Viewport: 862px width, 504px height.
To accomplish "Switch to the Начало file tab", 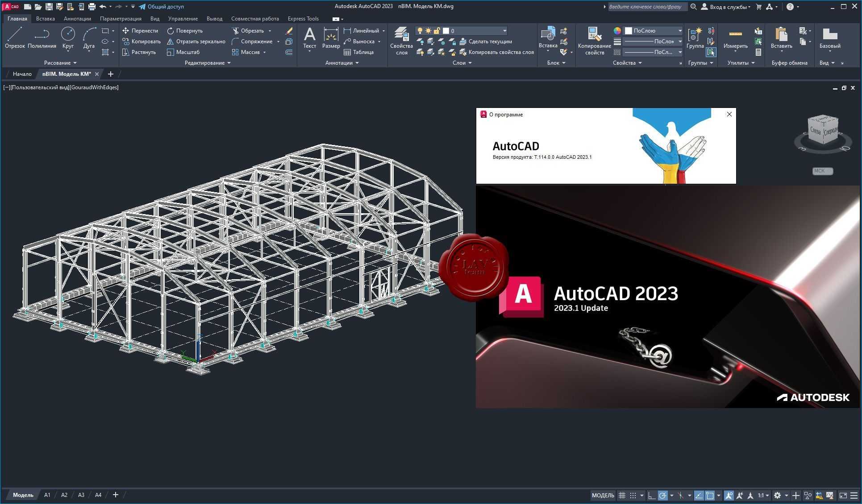I will 22,74.
